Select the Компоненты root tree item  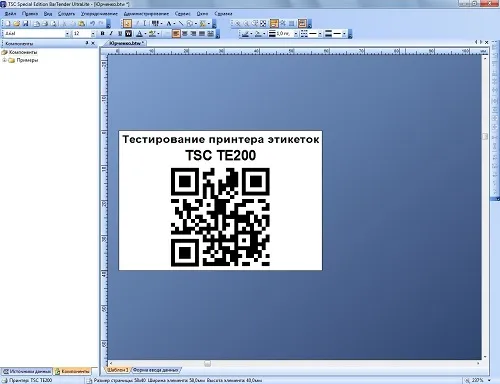click(x=23, y=52)
